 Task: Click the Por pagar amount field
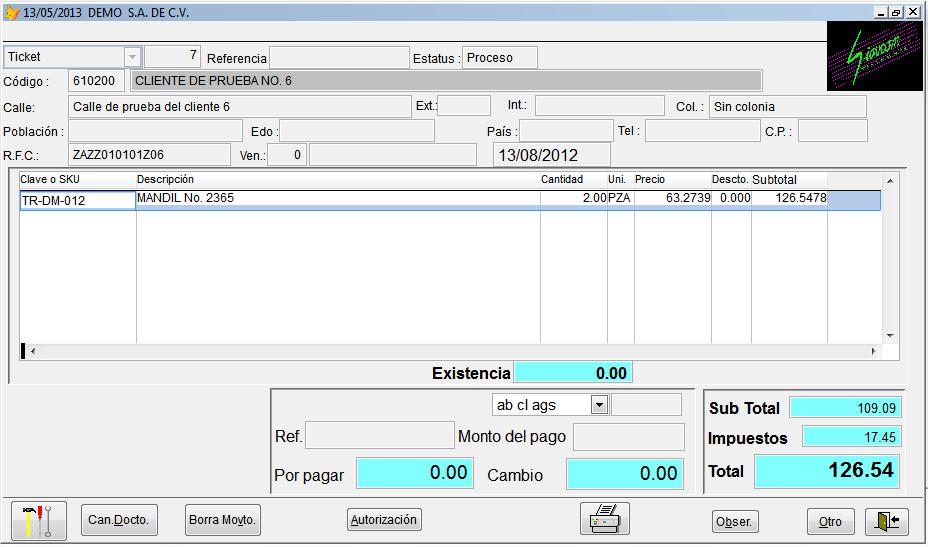coord(415,473)
